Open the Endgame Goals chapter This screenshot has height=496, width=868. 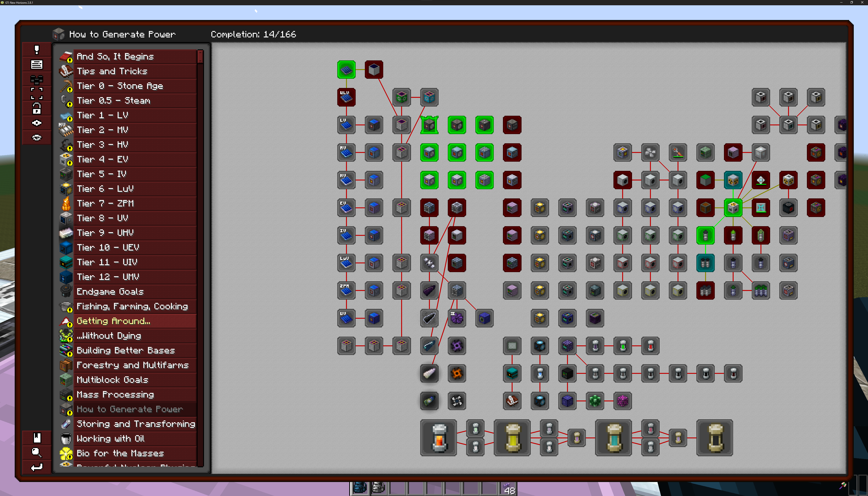pyautogui.click(x=110, y=292)
